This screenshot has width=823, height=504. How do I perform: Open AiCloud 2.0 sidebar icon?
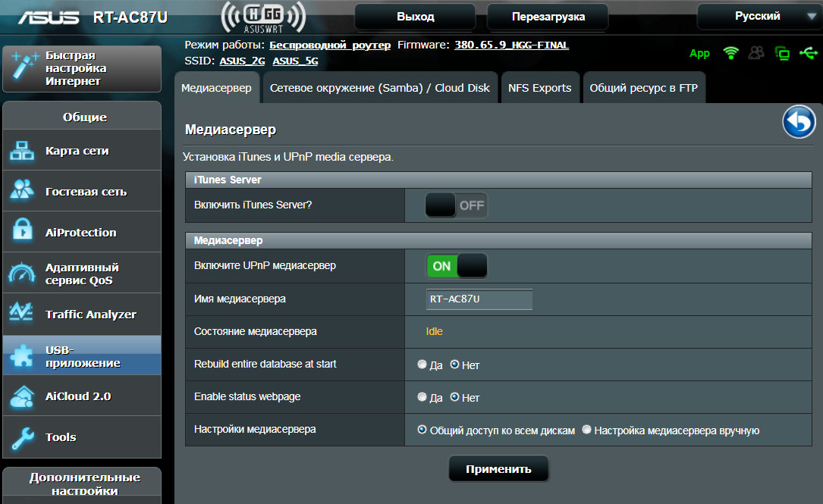click(22, 396)
